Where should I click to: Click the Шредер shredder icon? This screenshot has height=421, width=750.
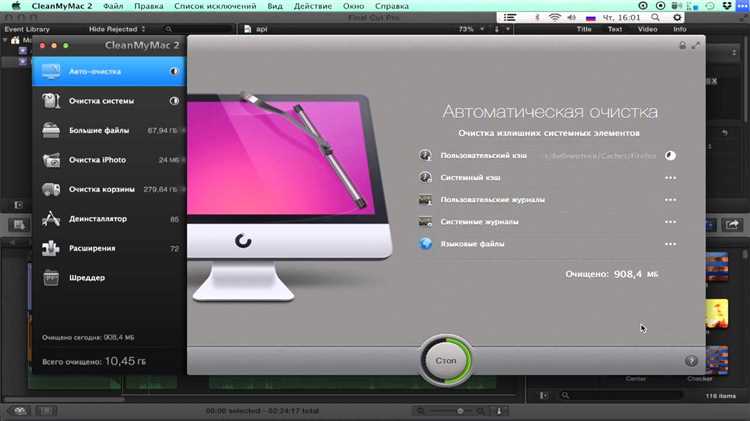pyautogui.click(x=51, y=277)
